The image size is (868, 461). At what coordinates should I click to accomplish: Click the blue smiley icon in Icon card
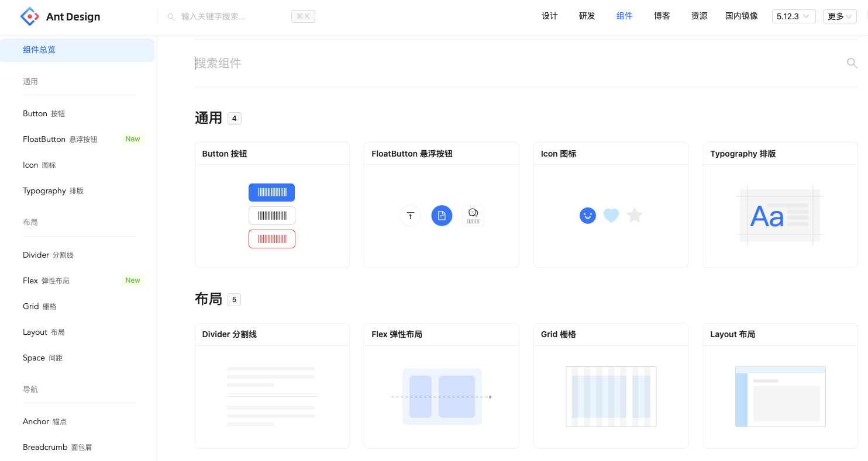pyautogui.click(x=587, y=216)
